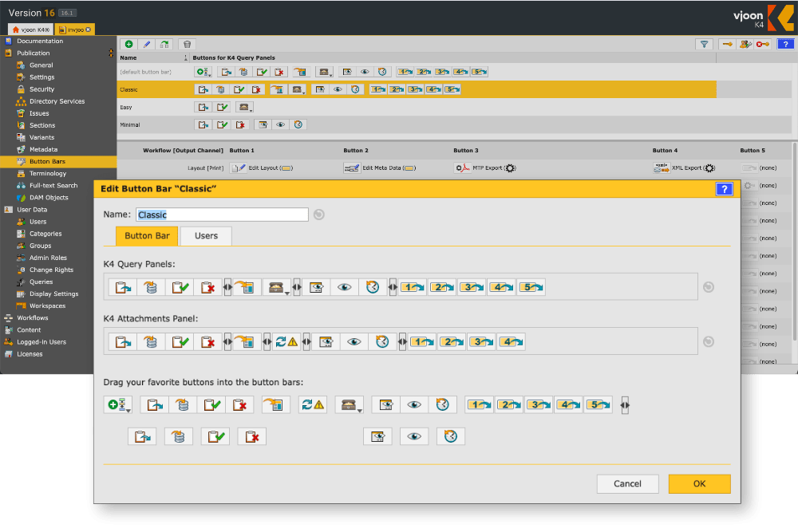
Task: Click the trash delete icon in toolbar
Action: (x=187, y=45)
